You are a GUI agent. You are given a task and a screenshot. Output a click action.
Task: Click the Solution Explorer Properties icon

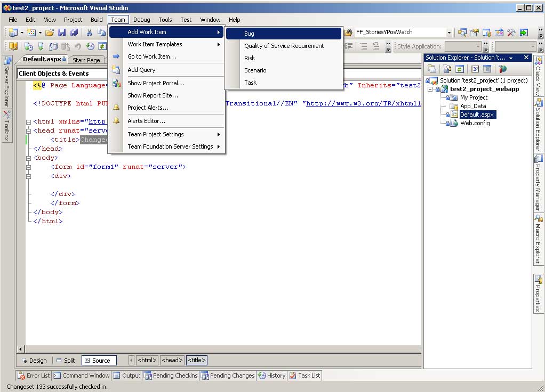(432, 68)
